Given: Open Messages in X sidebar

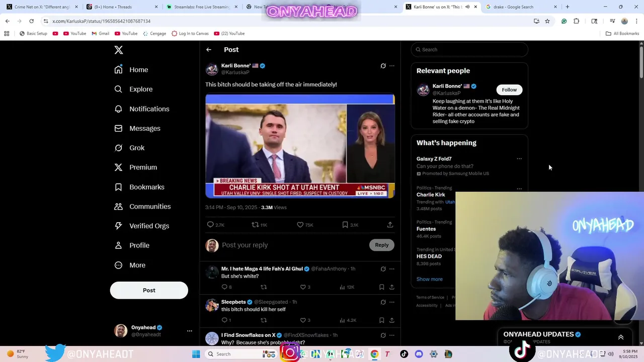Looking at the screenshot, I should point(137,128).
